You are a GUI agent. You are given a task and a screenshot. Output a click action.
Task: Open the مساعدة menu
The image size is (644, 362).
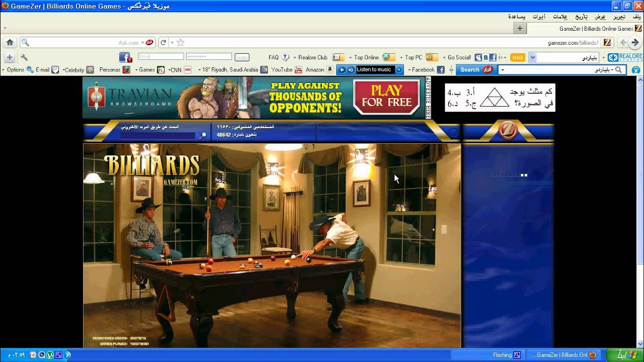[x=517, y=17]
